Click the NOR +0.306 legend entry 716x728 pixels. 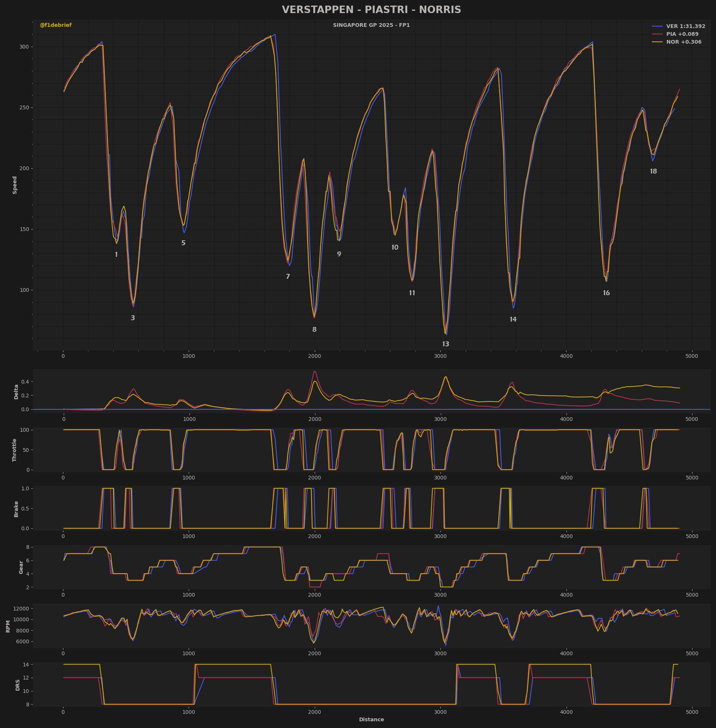coord(683,42)
